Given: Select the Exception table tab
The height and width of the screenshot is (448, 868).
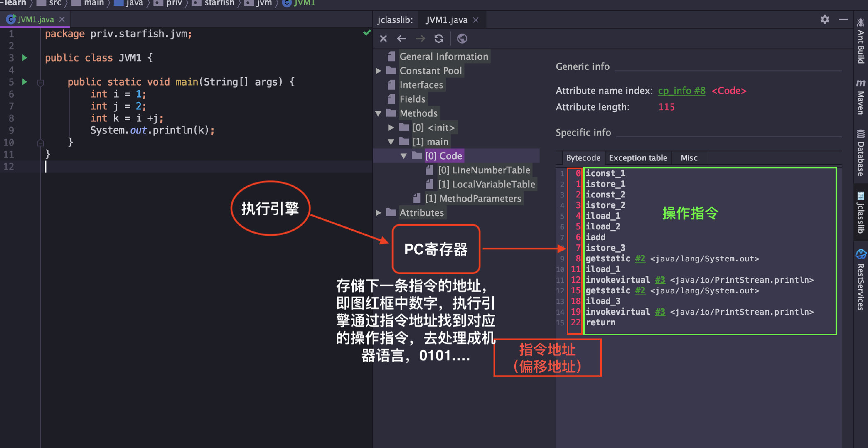Looking at the screenshot, I should (x=637, y=158).
